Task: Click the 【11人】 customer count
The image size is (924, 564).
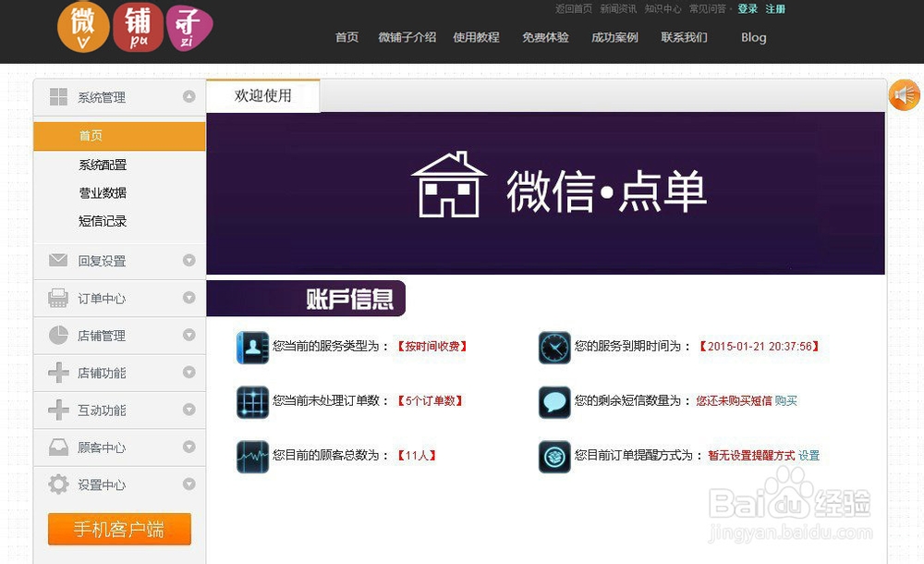Action: pyautogui.click(x=417, y=456)
